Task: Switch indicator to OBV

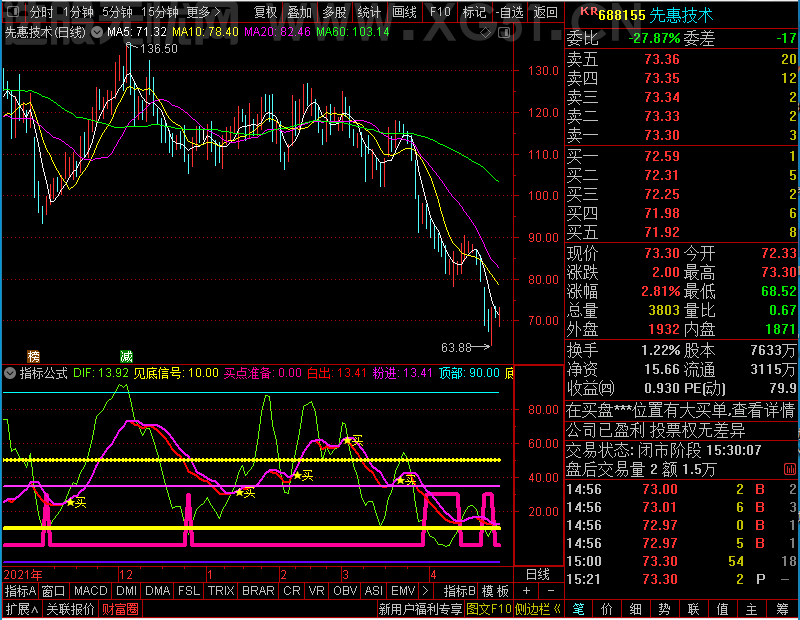Action: tap(345, 591)
